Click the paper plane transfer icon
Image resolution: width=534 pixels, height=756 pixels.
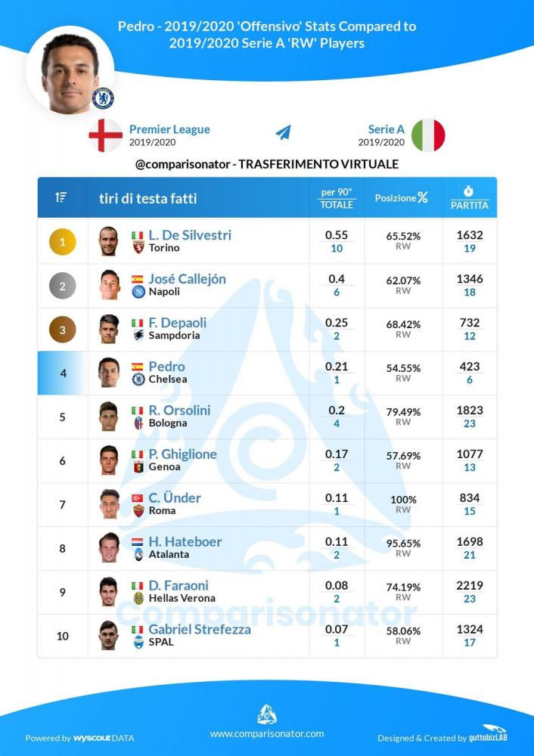[283, 132]
